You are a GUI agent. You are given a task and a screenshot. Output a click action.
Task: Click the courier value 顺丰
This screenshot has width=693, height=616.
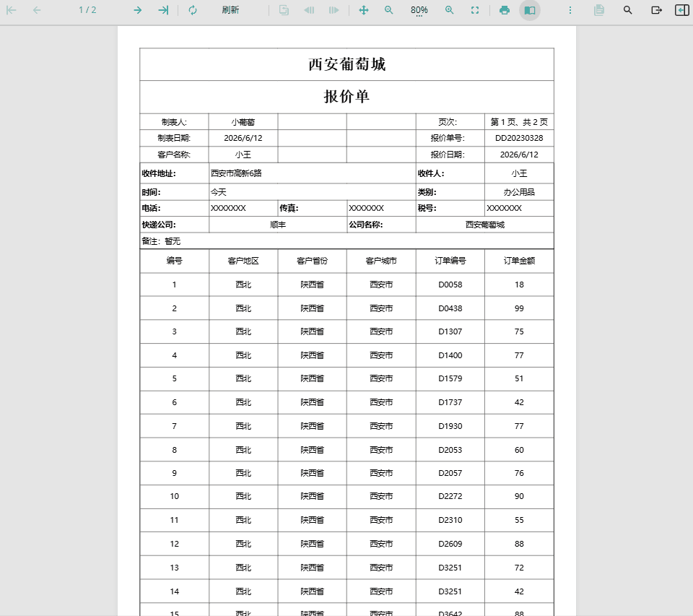[x=277, y=225]
